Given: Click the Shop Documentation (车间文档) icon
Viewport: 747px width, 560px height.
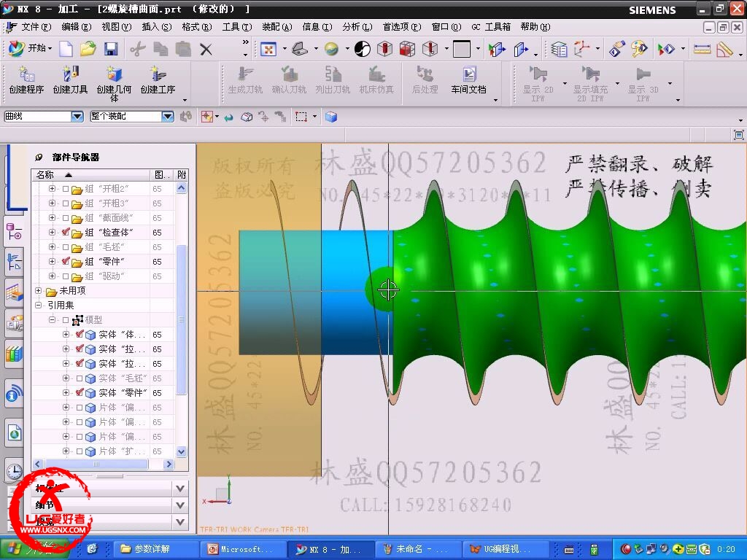Looking at the screenshot, I should pos(469,74).
